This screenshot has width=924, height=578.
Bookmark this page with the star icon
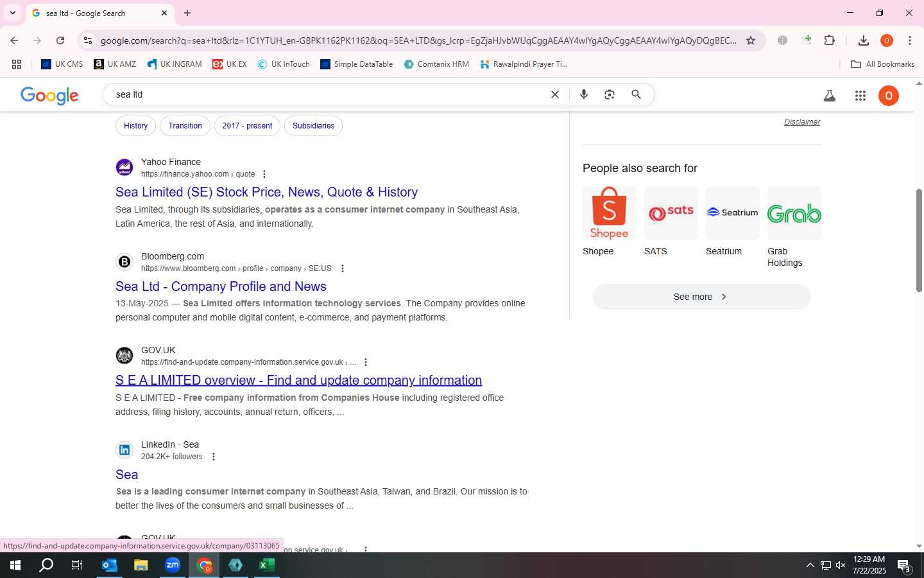pos(751,40)
